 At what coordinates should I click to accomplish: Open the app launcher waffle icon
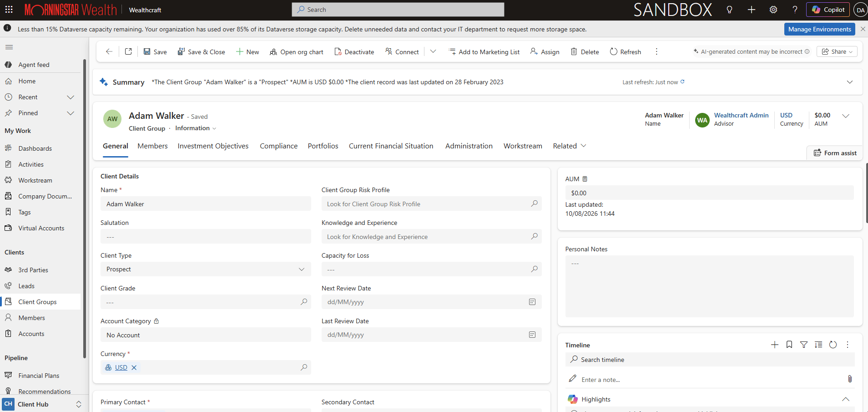[x=9, y=10]
